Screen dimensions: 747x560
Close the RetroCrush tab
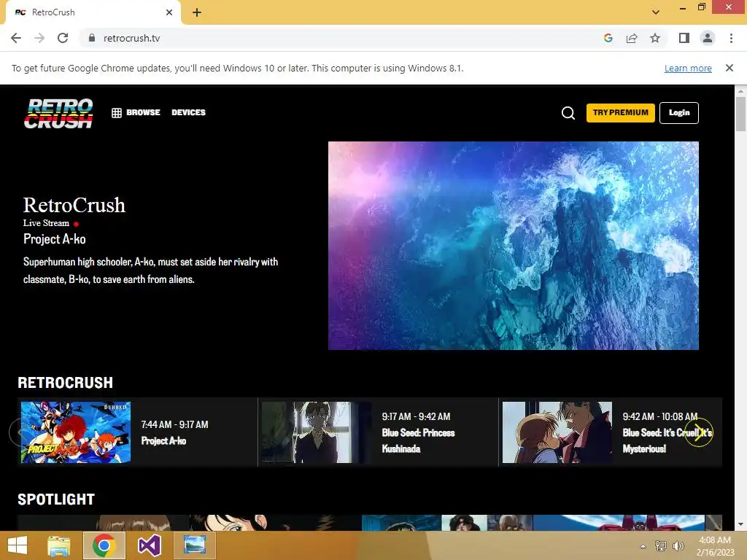pyautogui.click(x=169, y=12)
